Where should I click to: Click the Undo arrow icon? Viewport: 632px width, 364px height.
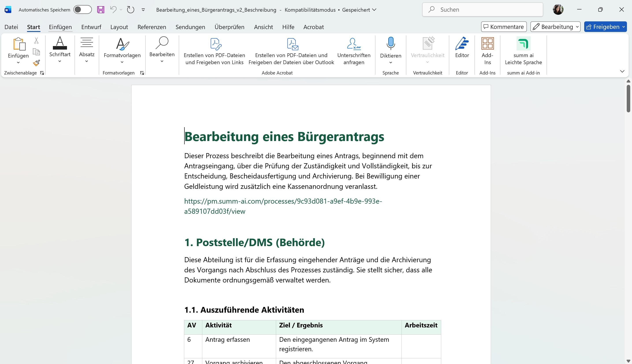(x=113, y=9)
